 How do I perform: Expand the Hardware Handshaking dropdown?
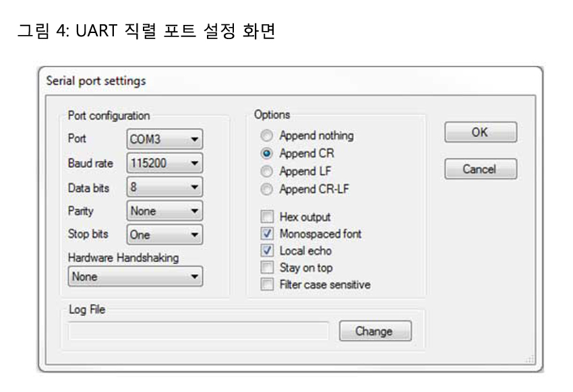pyautogui.click(x=135, y=276)
